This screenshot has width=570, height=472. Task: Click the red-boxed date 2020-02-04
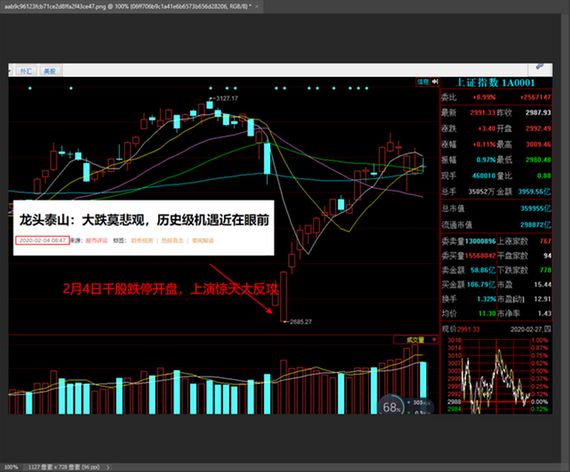42,240
